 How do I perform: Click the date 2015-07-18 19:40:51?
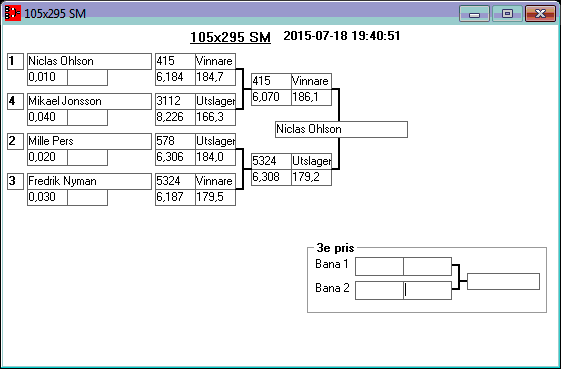point(342,36)
